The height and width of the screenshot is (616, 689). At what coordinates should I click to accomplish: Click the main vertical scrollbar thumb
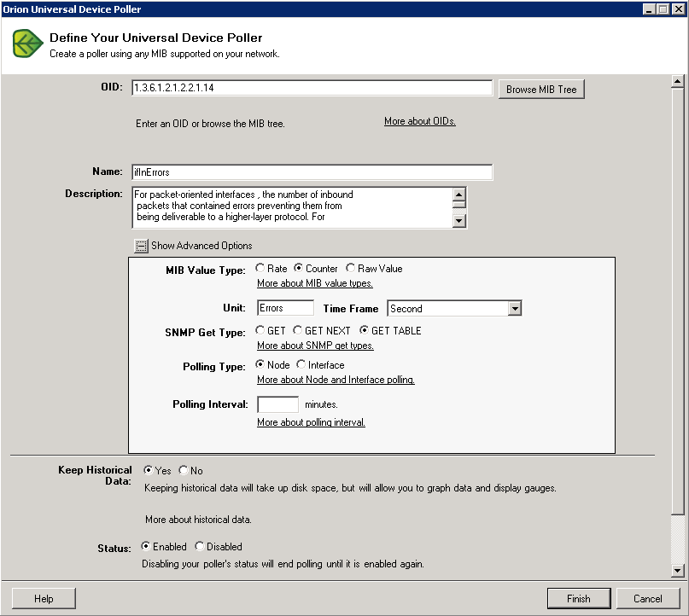coord(677,301)
